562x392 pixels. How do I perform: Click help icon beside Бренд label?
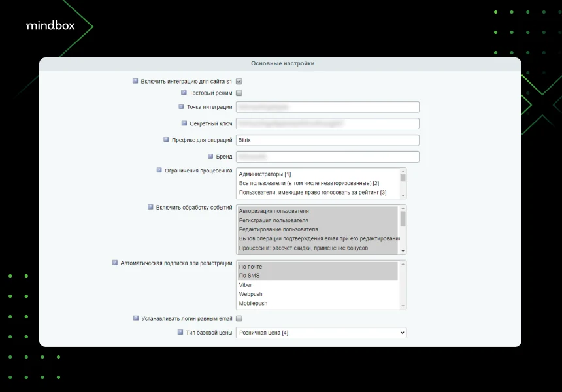(x=210, y=156)
